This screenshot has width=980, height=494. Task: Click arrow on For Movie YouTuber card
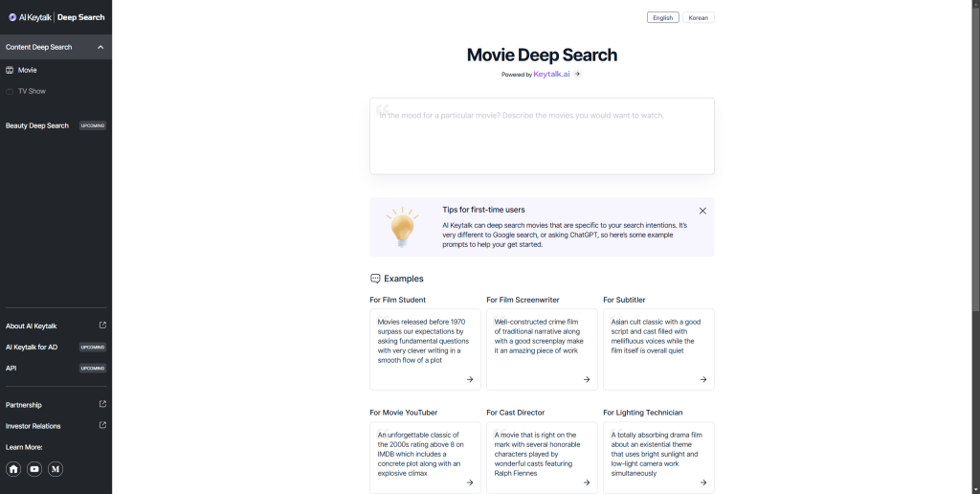[470, 483]
